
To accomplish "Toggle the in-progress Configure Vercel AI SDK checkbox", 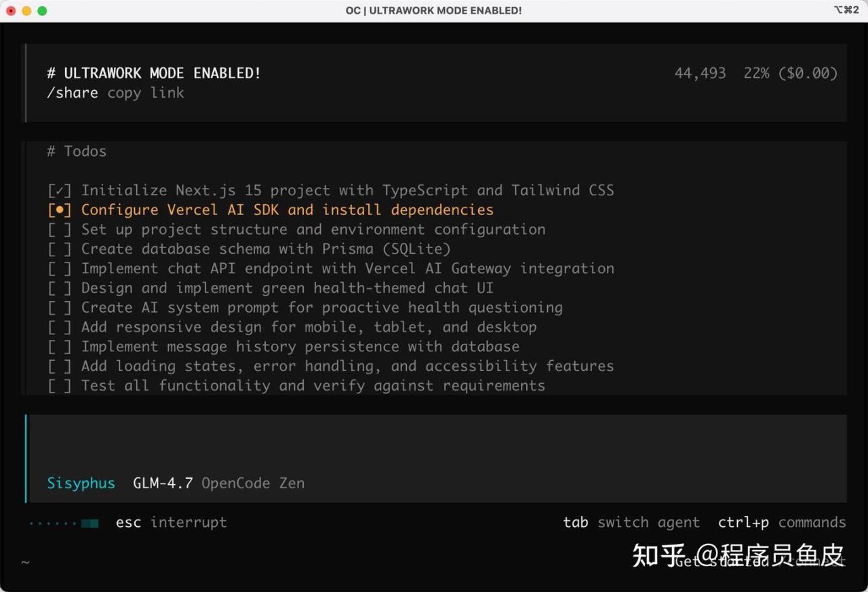I will (x=59, y=210).
